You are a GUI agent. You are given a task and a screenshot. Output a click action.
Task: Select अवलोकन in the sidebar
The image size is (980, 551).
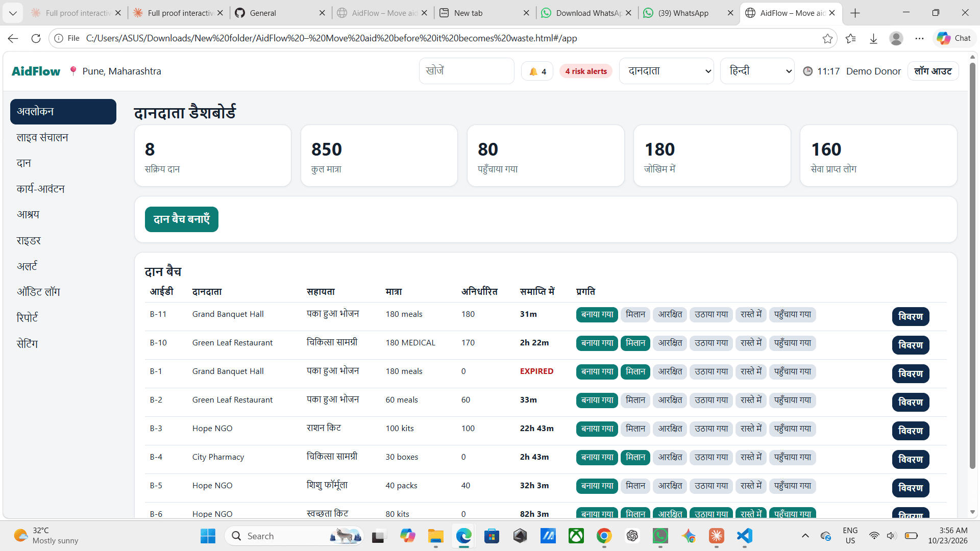point(63,112)
